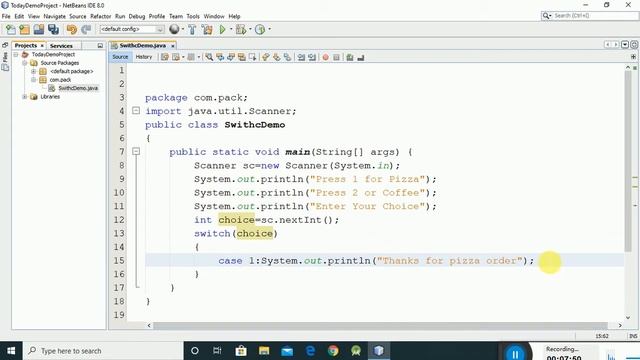Expand the Libraries tree node

[x=24, y=97]
